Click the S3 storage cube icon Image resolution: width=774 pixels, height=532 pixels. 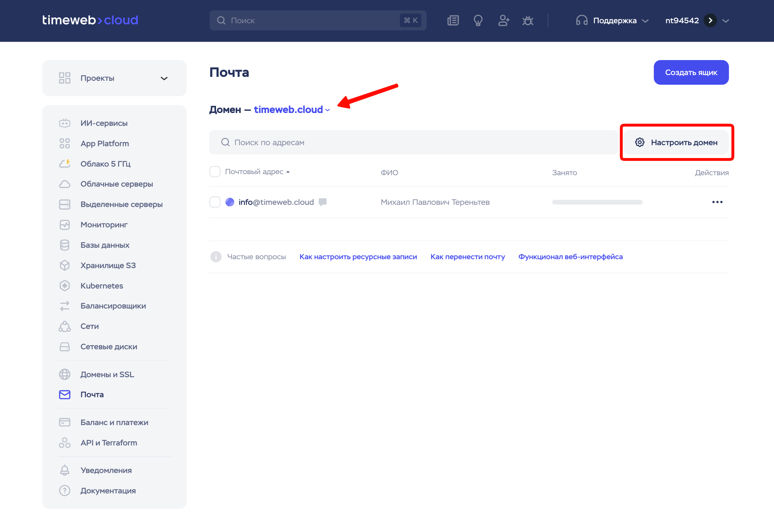pos(65,265)
